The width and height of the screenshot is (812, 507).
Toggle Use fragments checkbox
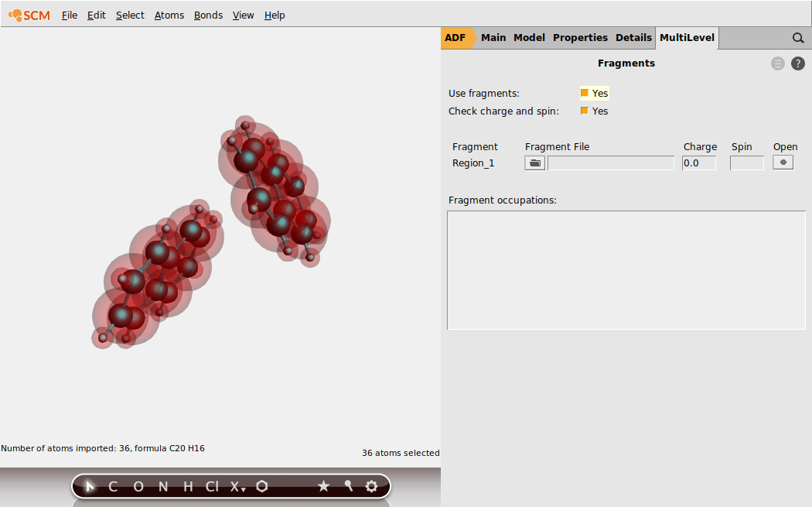pyautogui.click(x=584, y=94)
